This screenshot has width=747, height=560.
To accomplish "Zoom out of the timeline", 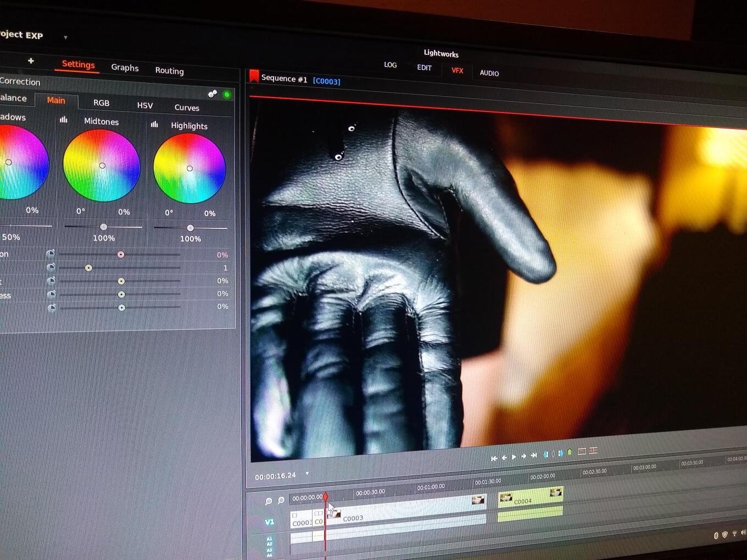I will click(281, 500).
